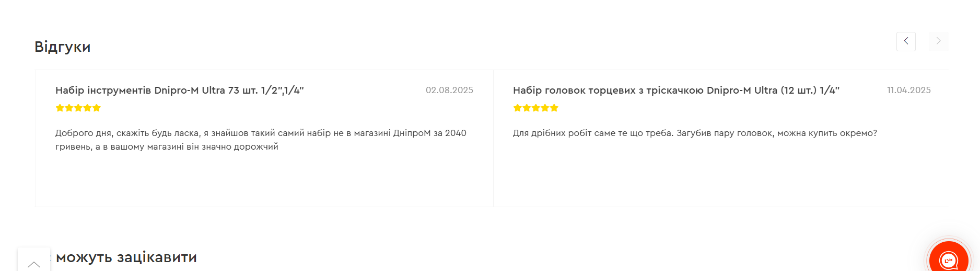The image size is (980, 271).
Task: Click the previous reviews arrow
Action: point(906,41)
